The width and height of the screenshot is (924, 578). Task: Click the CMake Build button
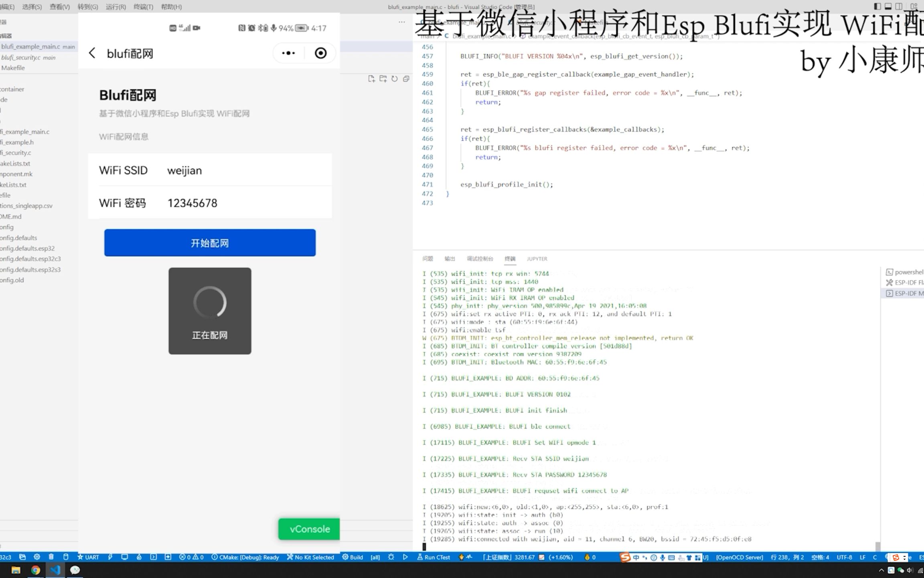pos(353,557)
